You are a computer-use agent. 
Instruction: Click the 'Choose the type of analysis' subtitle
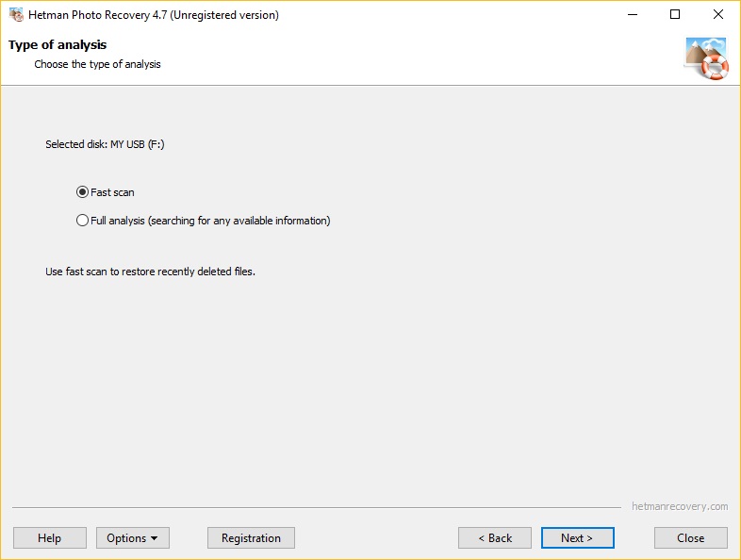[97, 64]
